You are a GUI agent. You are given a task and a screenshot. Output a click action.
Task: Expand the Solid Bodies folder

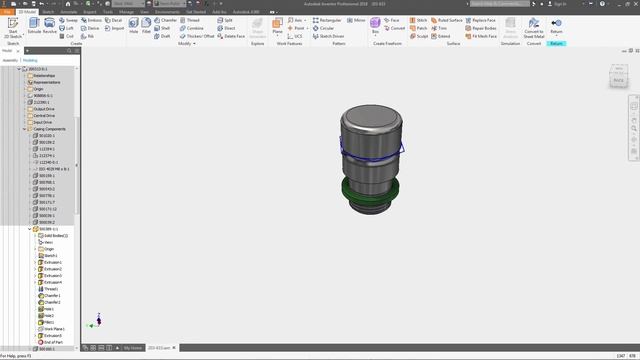tap(35, 236)
